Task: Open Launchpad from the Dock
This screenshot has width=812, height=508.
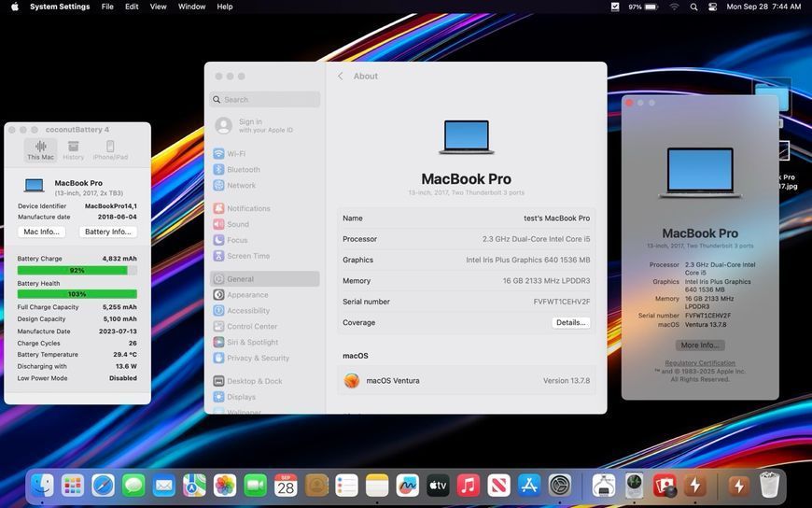Action: (73, 486)
